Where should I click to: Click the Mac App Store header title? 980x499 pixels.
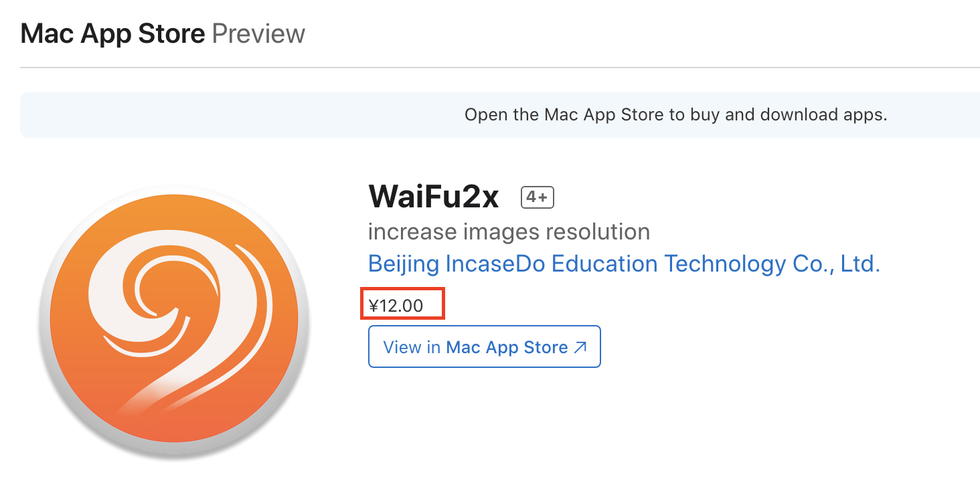112,33
